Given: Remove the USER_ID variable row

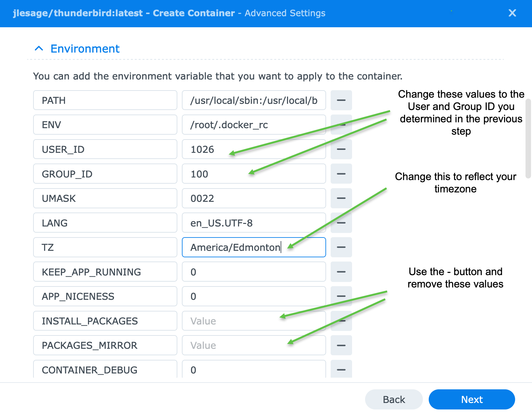Looking at the screenshot, I should pyautogui.click(x=341, y=149).
